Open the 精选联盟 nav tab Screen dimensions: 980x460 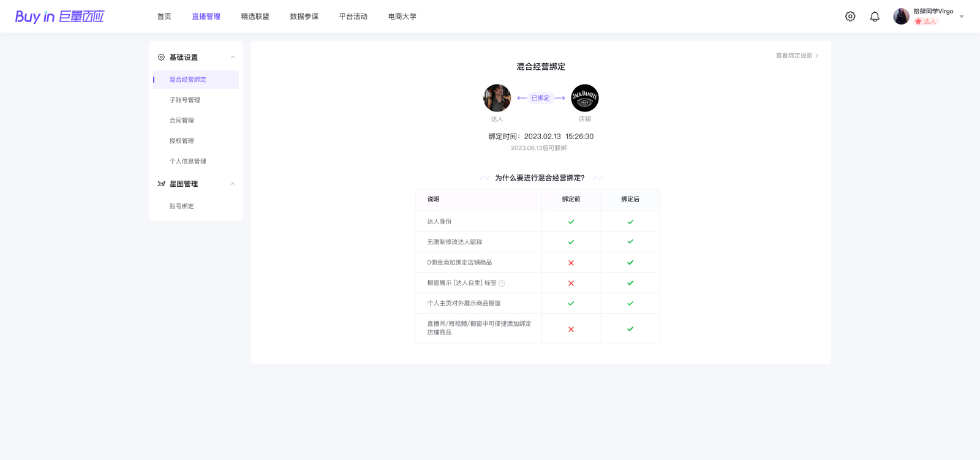tap(255, 17)
